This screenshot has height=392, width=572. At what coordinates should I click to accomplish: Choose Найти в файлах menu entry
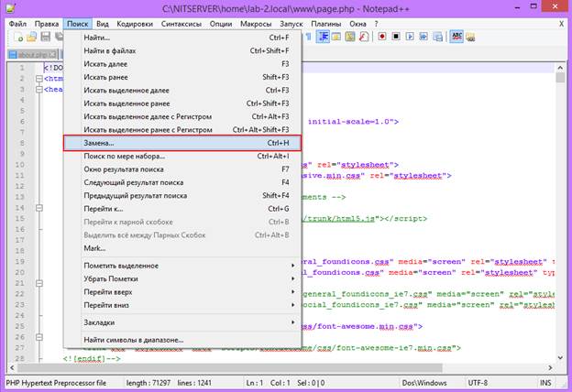tap(182, 50)
